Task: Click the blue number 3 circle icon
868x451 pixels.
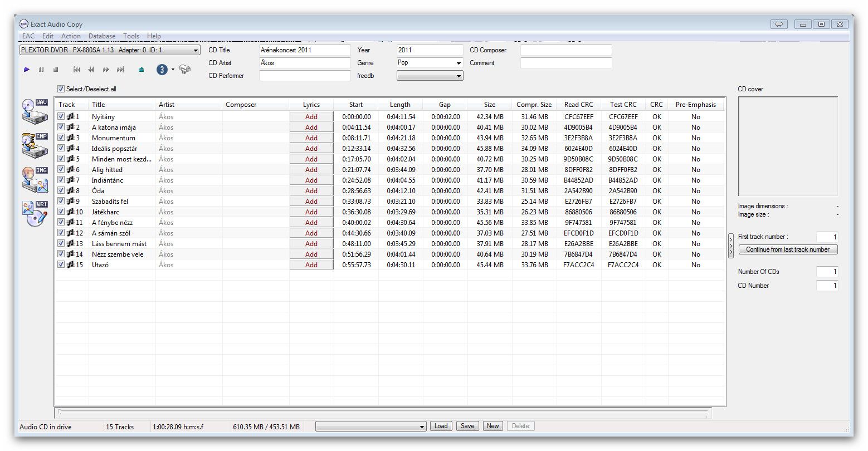Action: [162, 70]
